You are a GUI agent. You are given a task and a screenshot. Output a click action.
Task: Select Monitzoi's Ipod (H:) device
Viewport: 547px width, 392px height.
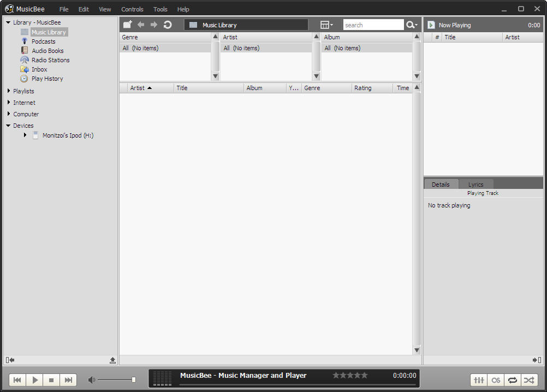click(68, 135)
